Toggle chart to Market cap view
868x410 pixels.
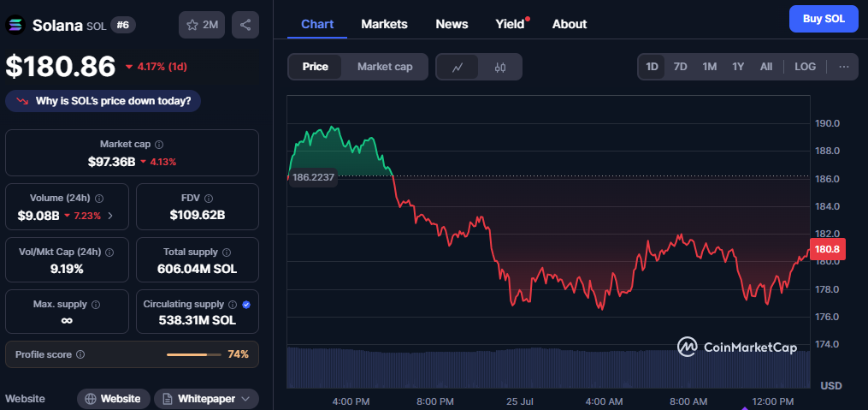tap(385, 67)
